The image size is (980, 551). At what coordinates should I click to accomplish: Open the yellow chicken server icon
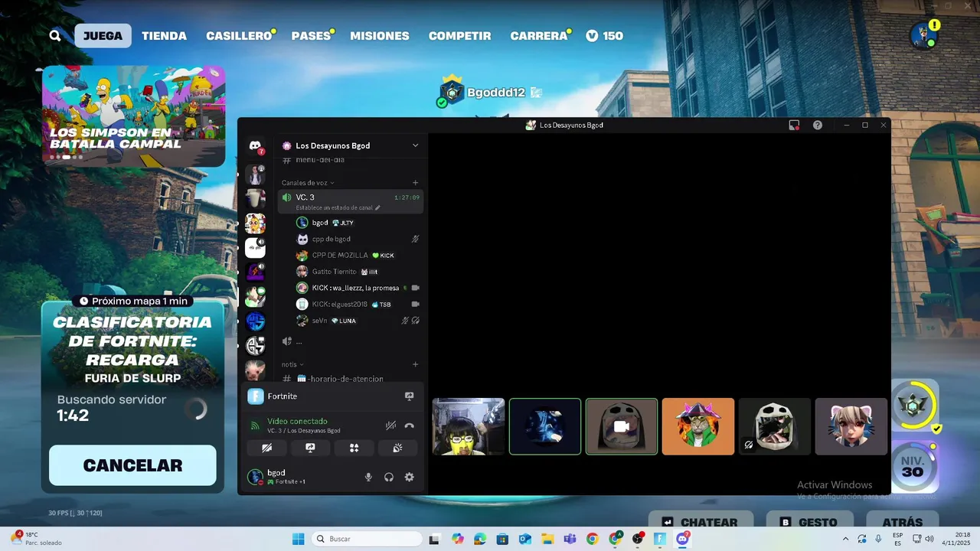(x=255, y=223)
